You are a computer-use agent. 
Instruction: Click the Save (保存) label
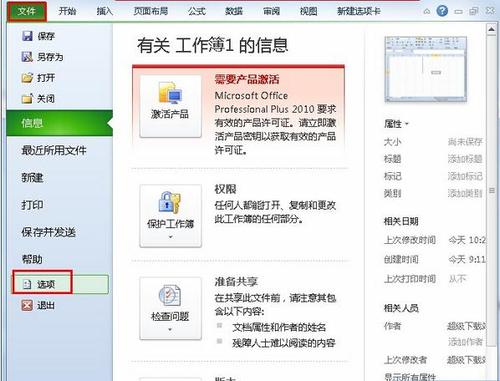coord(46,36)
